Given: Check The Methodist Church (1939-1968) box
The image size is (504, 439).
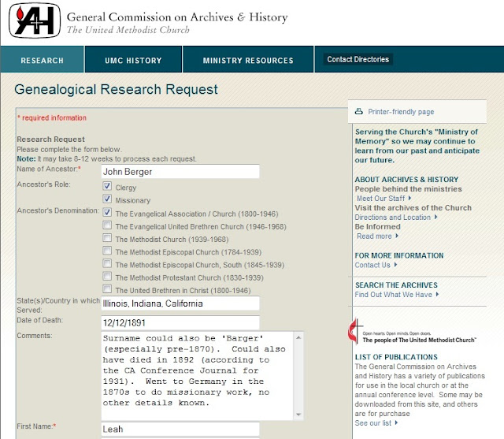Looking at the screenshot, I should [x=107, y=238].
